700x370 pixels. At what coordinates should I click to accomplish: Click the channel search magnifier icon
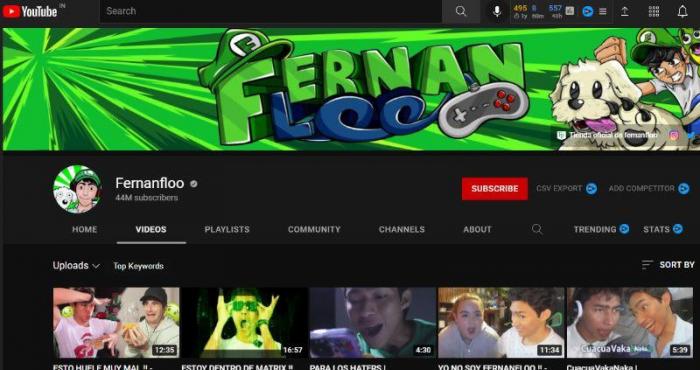[537, 229]
